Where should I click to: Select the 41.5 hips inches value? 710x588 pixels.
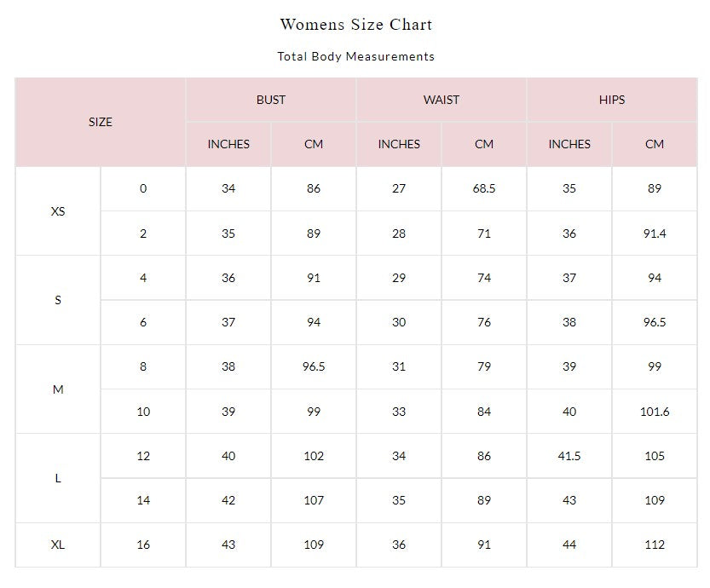coord(569,456)
